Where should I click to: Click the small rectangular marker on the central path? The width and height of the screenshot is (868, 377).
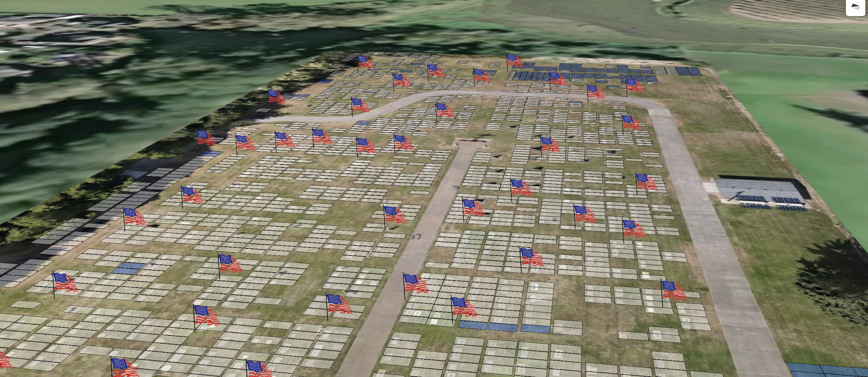pyautogui.click(x=417, y=237)
